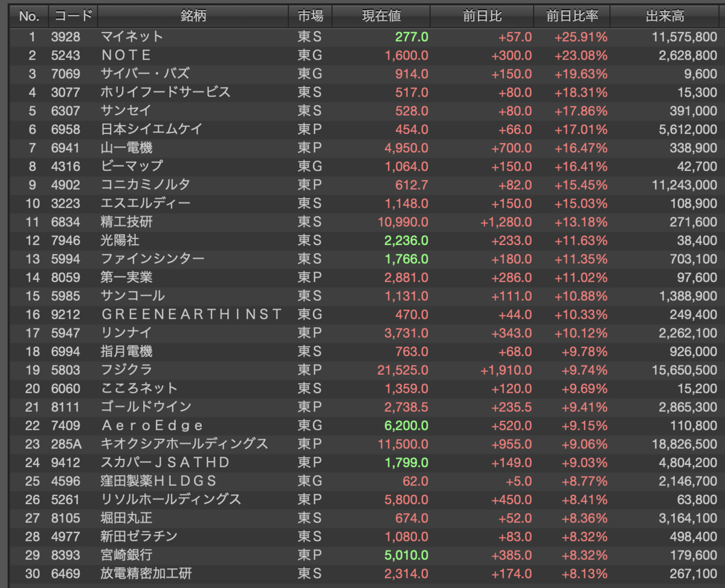Click stock code 6469
This screenshot has height=588, width=725.
[x=65, y=574]
